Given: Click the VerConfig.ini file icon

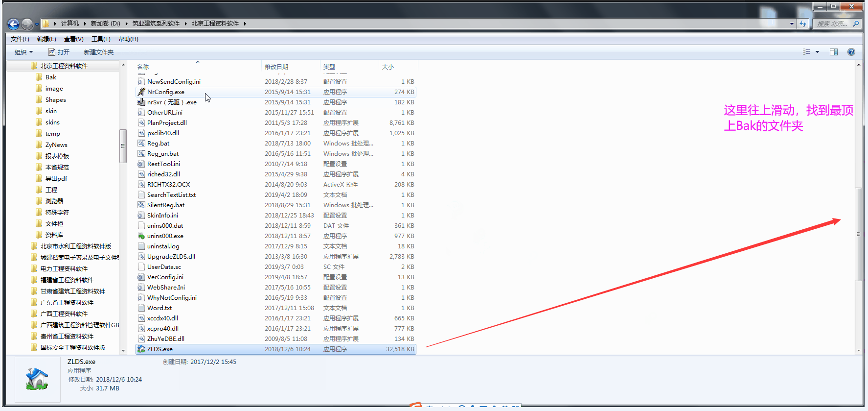Looking at the screenshot, I should point(141,277).
